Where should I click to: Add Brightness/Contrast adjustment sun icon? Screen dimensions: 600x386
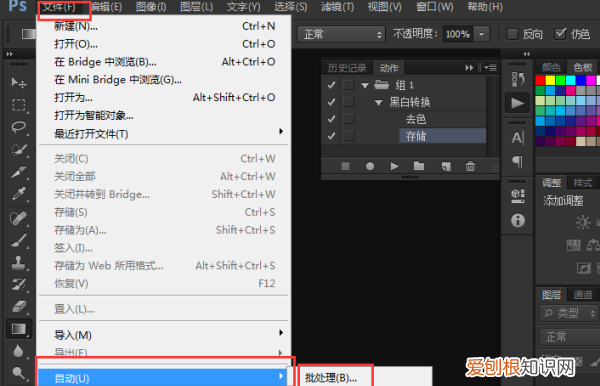point(583,222)
